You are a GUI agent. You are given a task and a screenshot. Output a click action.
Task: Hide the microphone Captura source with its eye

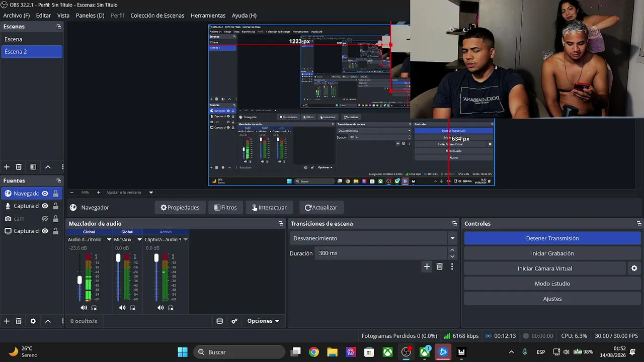pyautogui.click(x=45, y=206)
